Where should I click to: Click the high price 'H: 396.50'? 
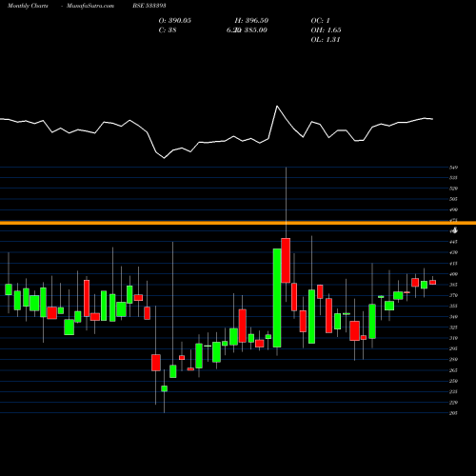251,21
